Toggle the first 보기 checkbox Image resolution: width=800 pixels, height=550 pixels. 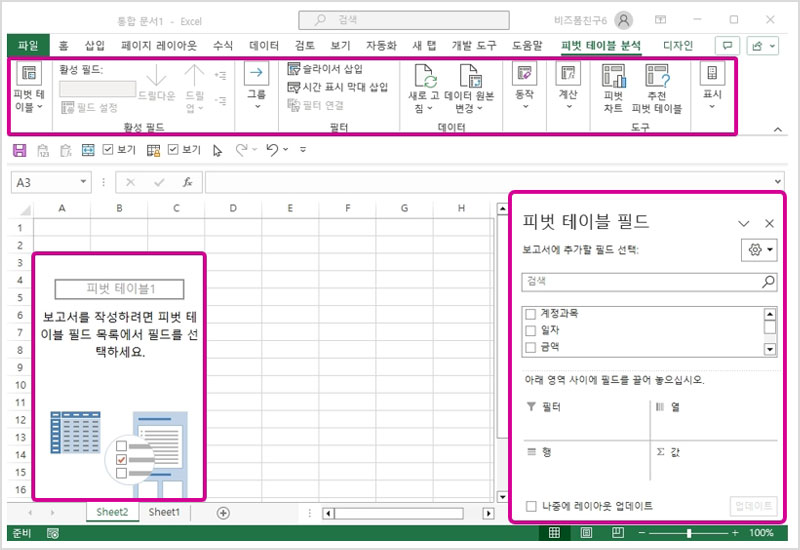(108, 149)
